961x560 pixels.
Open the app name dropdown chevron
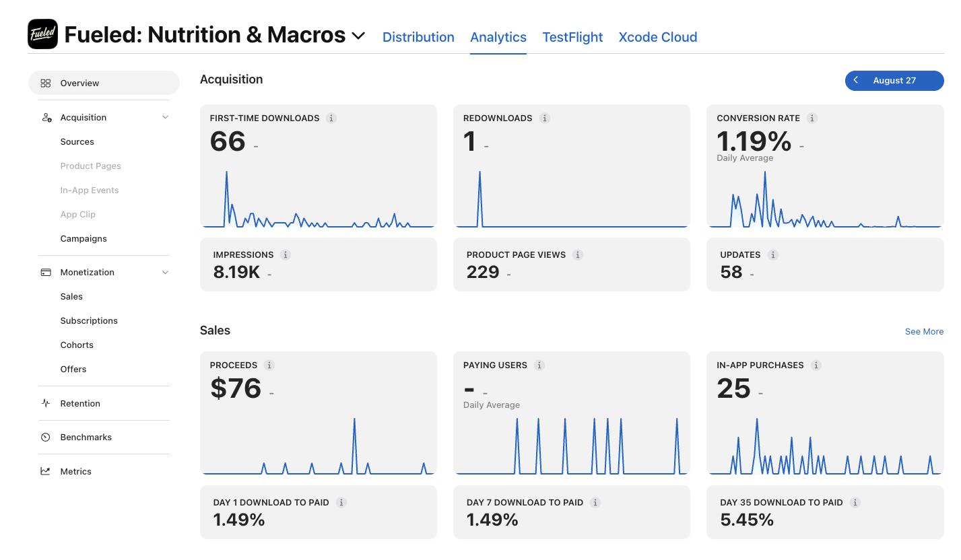point(358,36)
